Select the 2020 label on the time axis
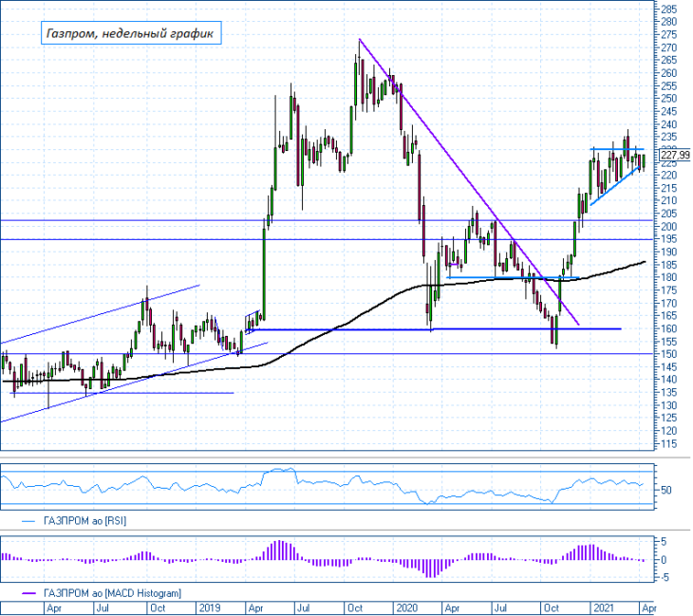This screenshot has height=616, width=693. [x=406, y=608]
